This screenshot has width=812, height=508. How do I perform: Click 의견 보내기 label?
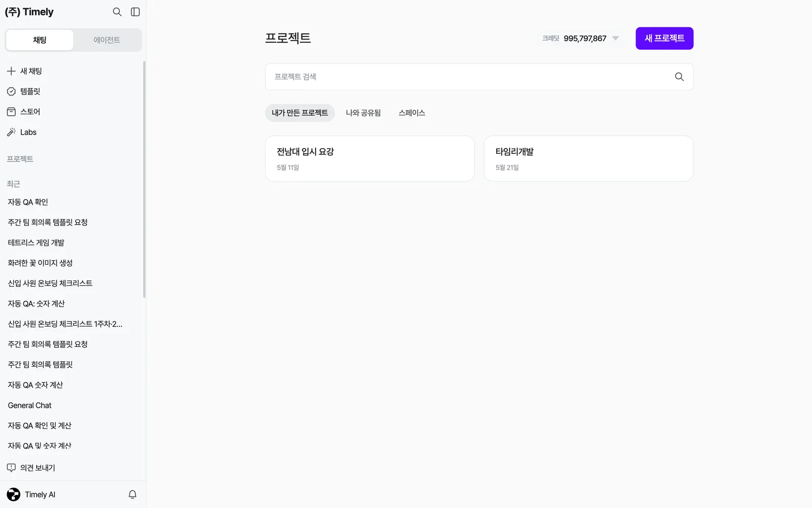pyautogui.click(x=38, y=468)
